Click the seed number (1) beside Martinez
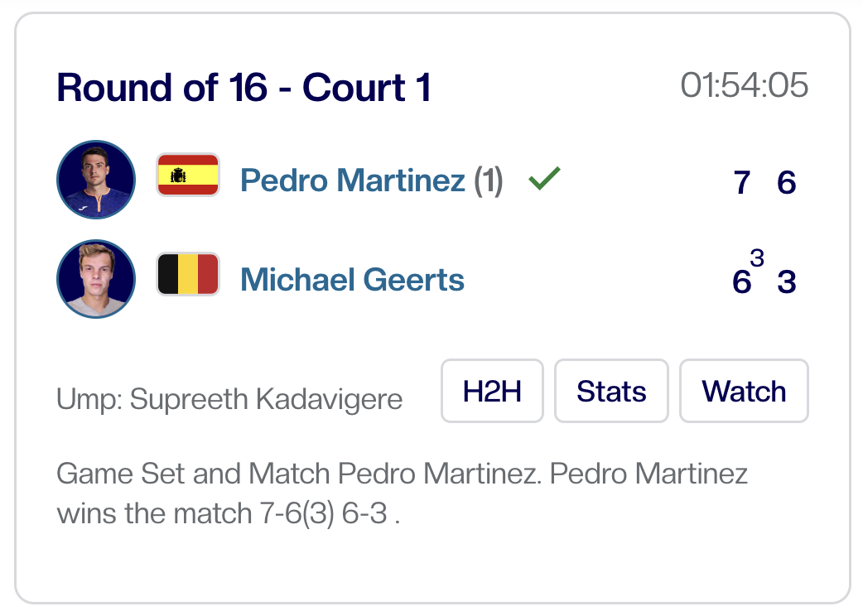 point(488,180)
